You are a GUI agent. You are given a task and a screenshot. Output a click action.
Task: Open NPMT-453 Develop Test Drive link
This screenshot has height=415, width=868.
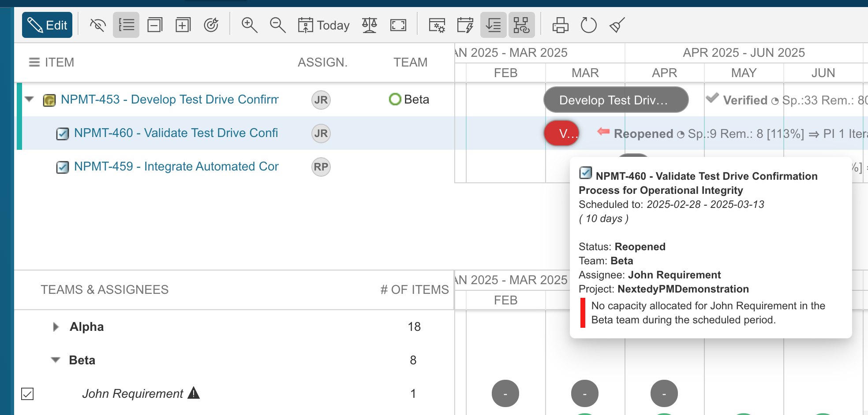[170, 100]
